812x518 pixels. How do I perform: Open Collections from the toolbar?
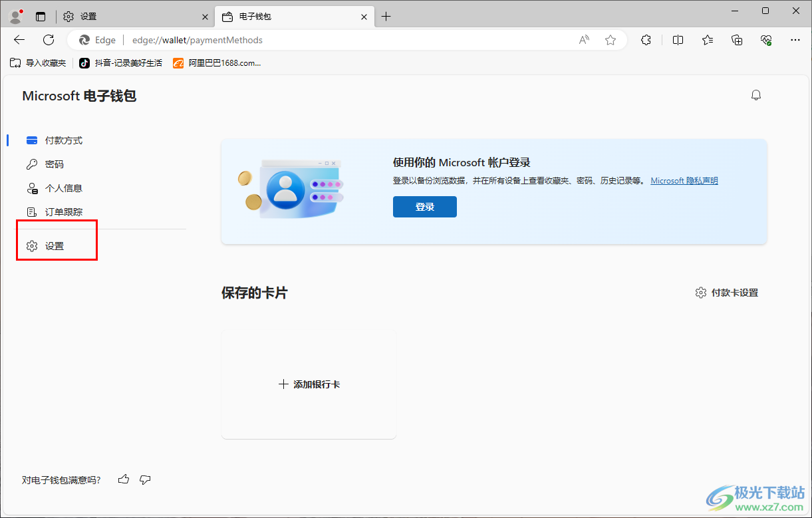point(736,40)
